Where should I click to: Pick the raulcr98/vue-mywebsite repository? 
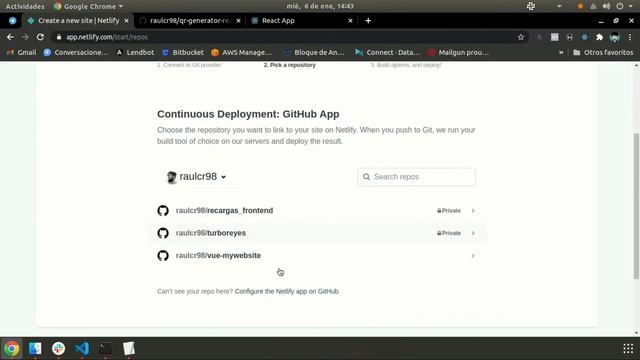coord(316,256)
